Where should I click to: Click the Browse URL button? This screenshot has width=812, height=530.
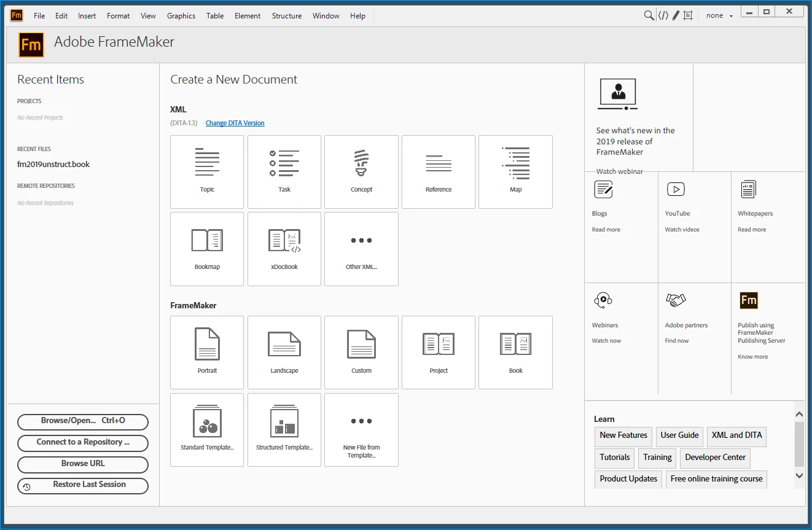(x=83, y=464)
